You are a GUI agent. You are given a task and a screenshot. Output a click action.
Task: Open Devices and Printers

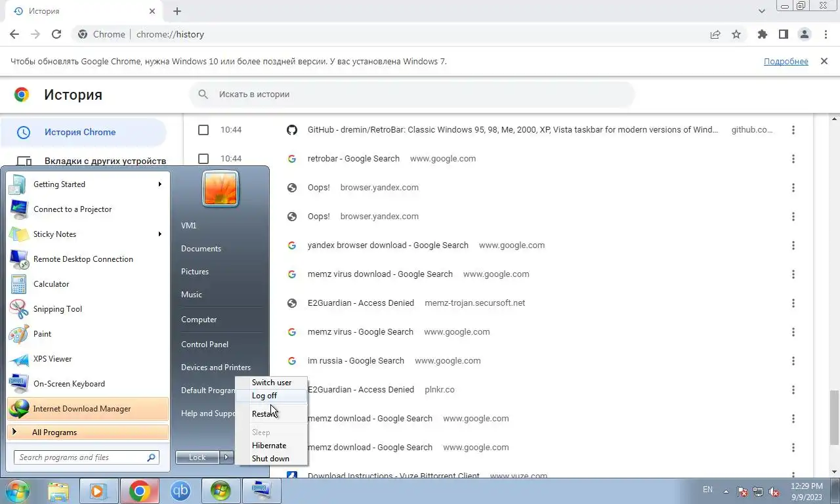[x=216, y=367]
